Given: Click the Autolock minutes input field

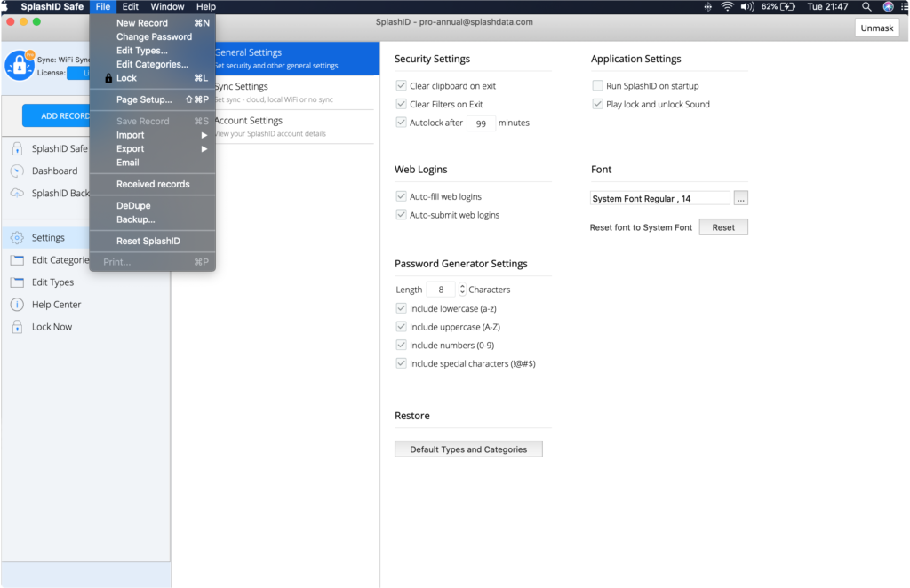Looking at the screenshot, I should [481, 123].
